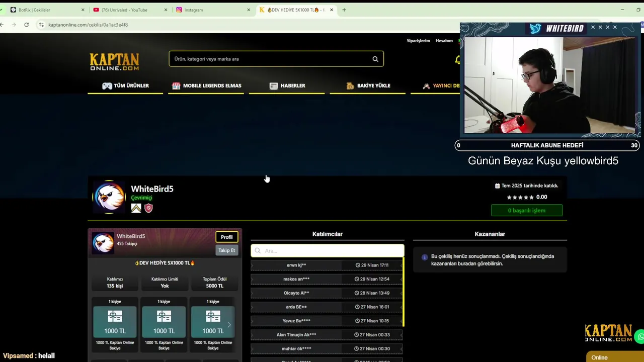This screenshot has width=644, height=362.
Task: Switch to the Unrivaled YouTube browser tab
Action: pyautogui.click(x=130, y=10)
